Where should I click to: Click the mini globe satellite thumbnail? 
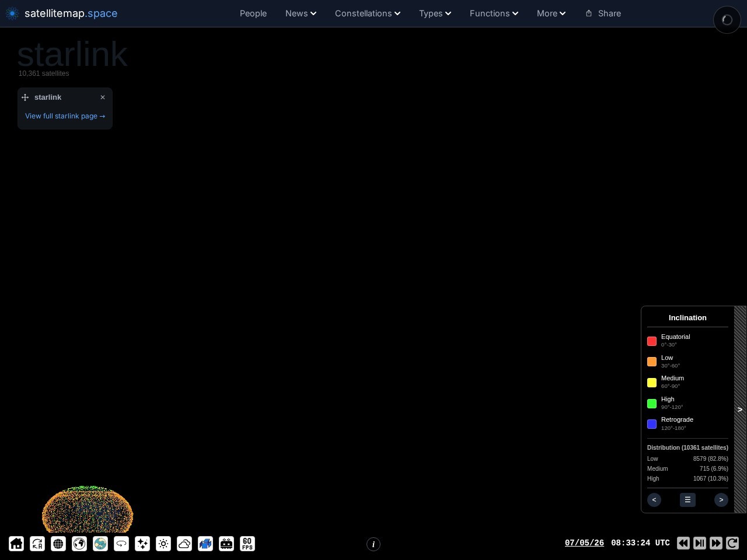(x=88, y=509)
